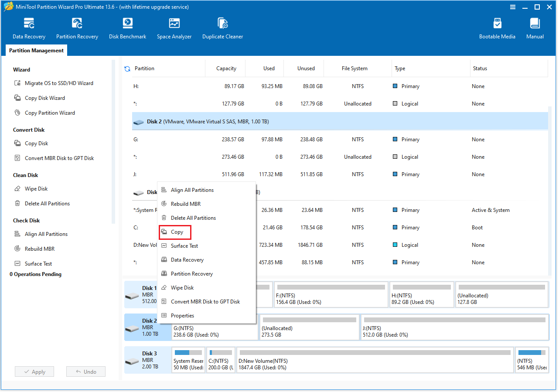Click Data Recovery in the context menu
This screenshot has width=559, height=392.
(x=206, y=260)
